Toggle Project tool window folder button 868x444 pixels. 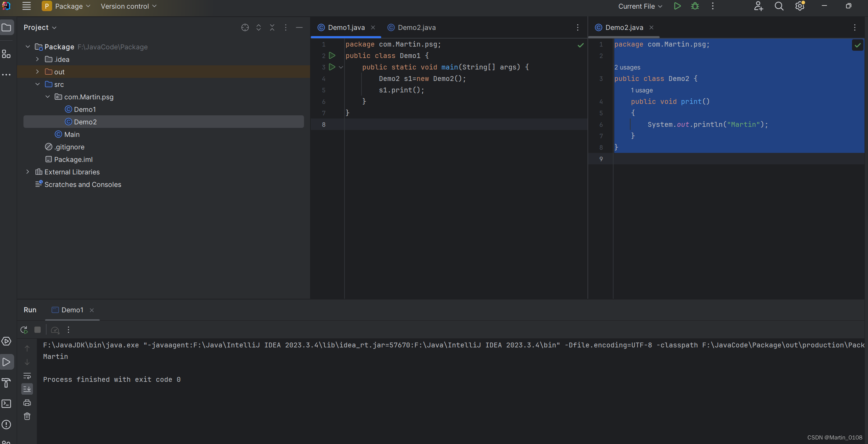(6, 27)
